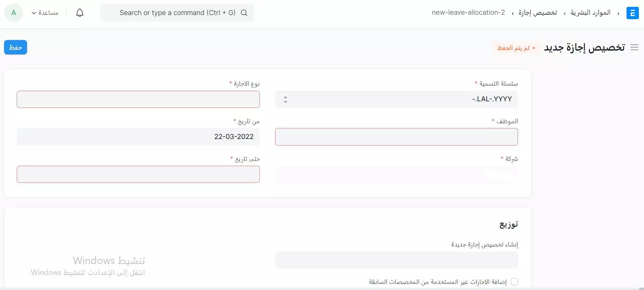This screenshot has width=644, height=290.
Task: Open the notifications bell icon
Action: [80, 13]
